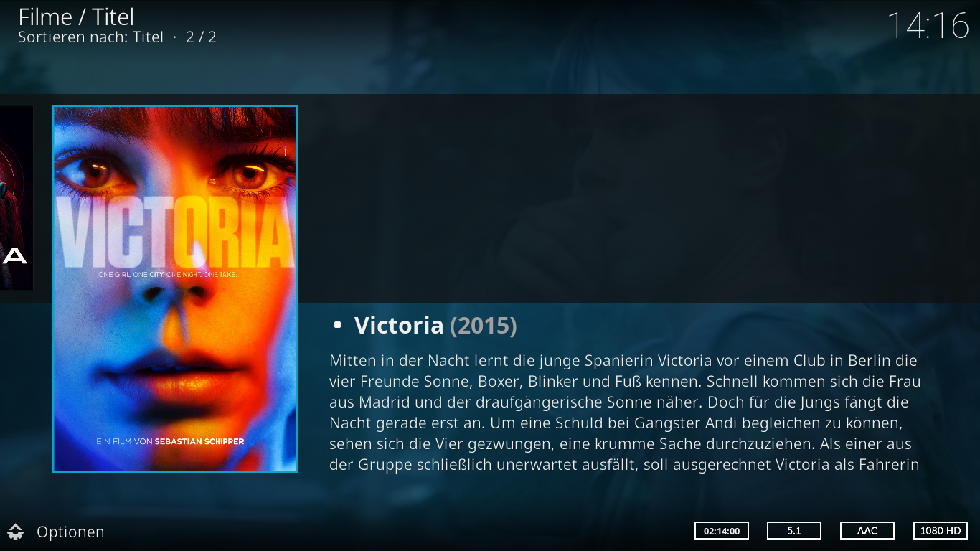Click Sebastian Schipper credit on poster
This screenshot has width=980, height=551.
pyautogui.click(x=199, y=441)
